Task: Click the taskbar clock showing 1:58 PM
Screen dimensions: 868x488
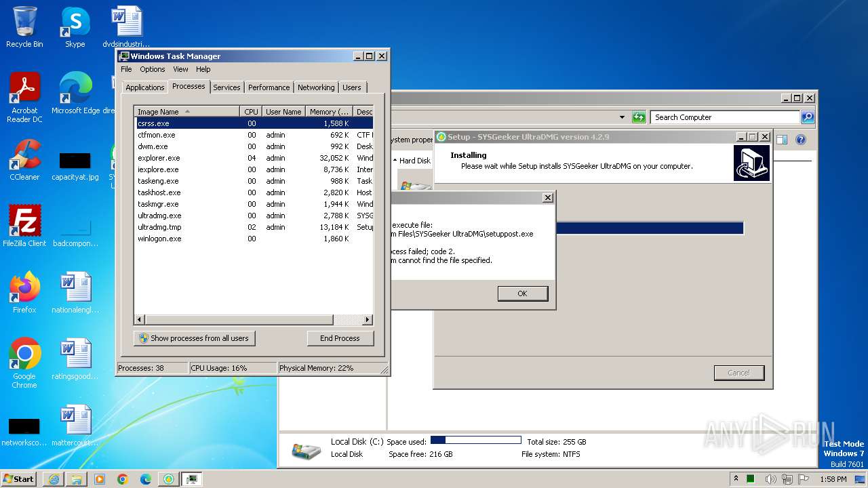Action: (x=833, y=479)
